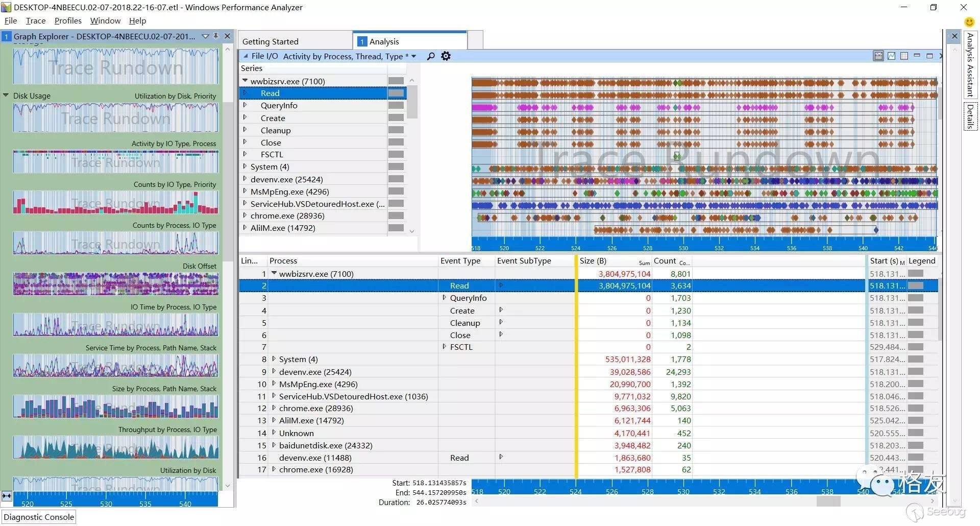980x526 pixels.
Task: Click the zoom-fit icon below Graph Explorer
Action: click(x=7, y=496)
